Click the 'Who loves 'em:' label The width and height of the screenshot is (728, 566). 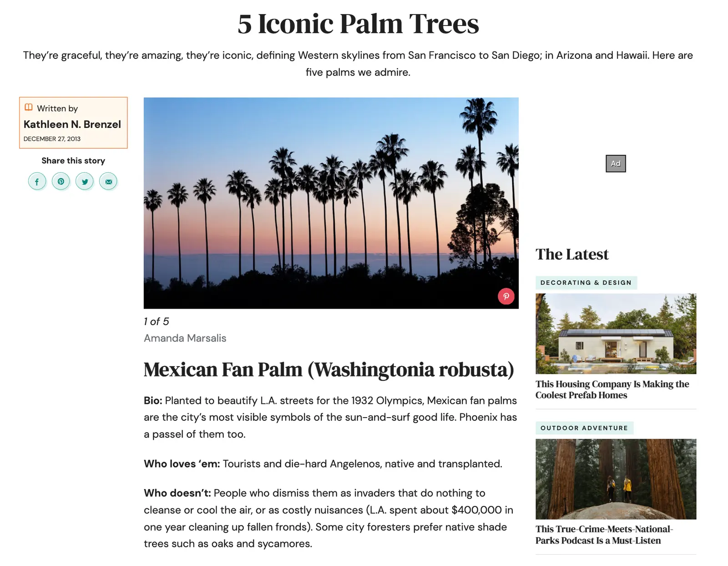pos(182,464)
